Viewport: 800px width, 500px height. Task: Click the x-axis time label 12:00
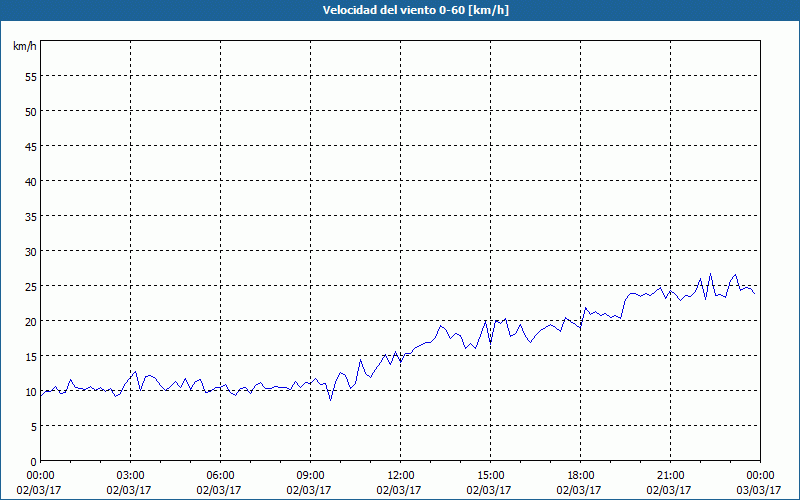[x=401, y=476]
